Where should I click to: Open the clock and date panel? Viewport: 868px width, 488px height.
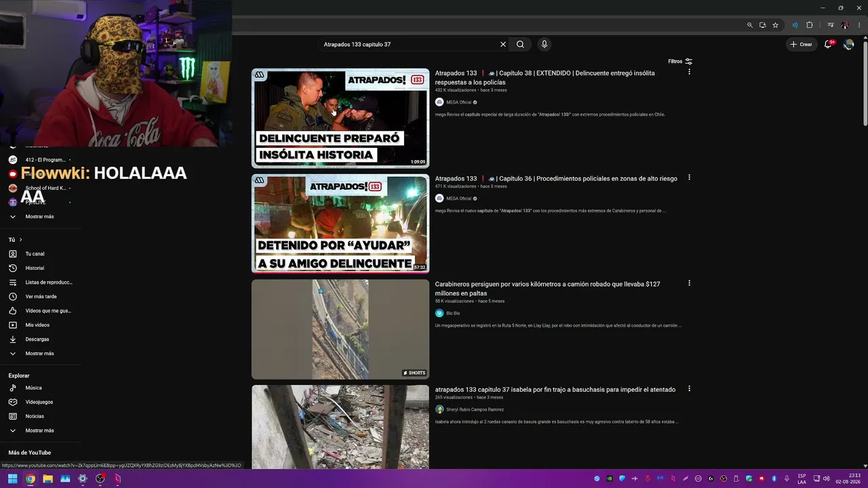pyautogui.click(x=848, y=479)
